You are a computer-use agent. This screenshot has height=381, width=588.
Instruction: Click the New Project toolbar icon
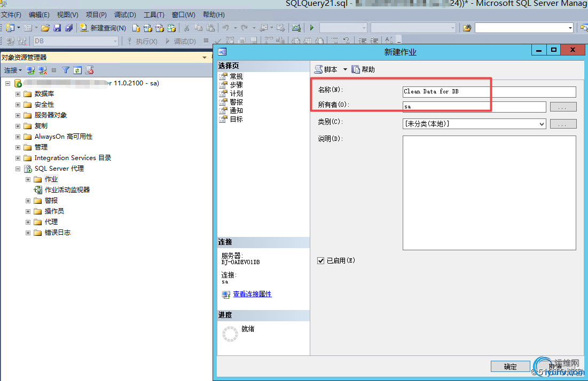click(x=11, y=28)
